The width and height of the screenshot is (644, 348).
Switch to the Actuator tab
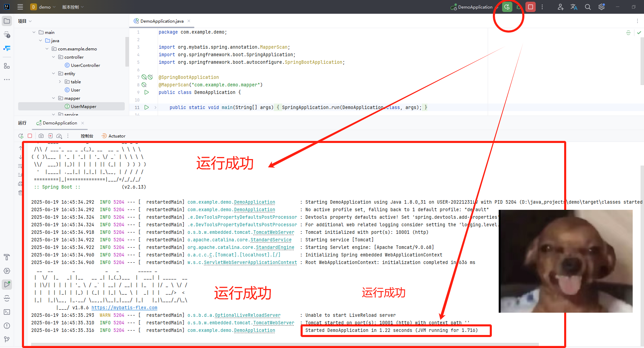pos(113,136)
